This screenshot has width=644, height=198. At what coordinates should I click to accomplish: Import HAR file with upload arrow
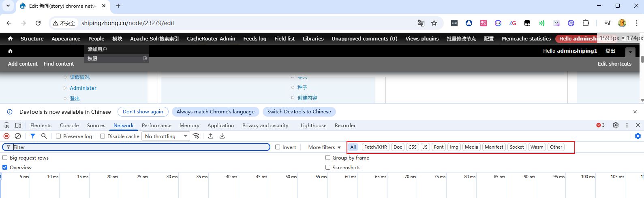(x=211, y=136)
